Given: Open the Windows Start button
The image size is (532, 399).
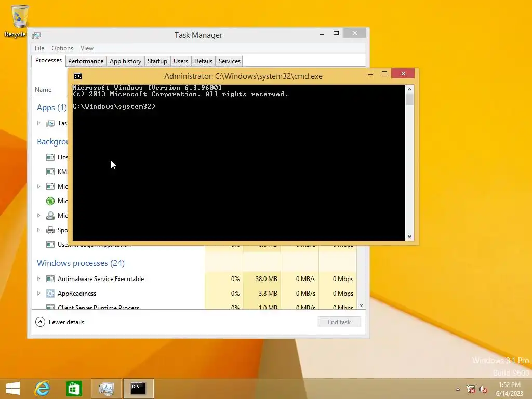Looking at the screenshot, I should click(13, 388).
